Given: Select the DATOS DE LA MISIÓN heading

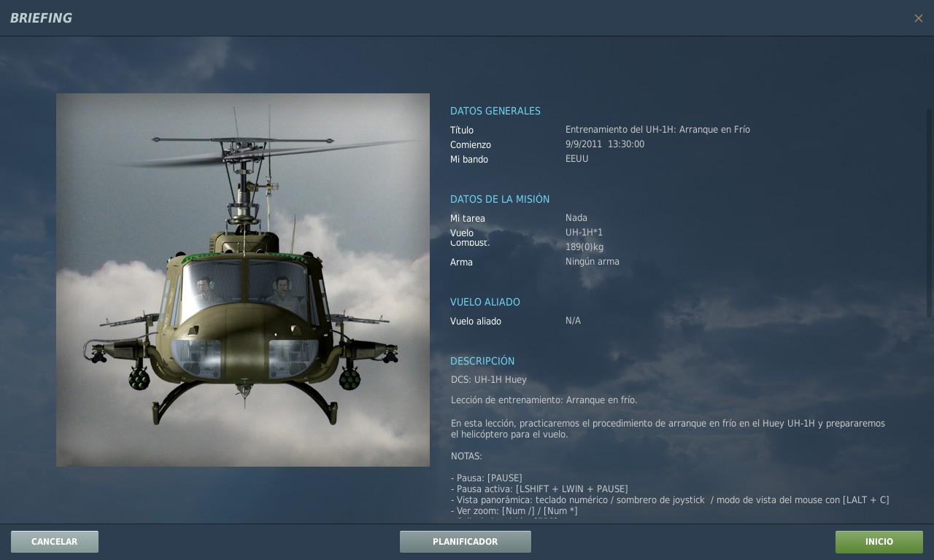Looking at the screenshot, I should tap(499, 200).
